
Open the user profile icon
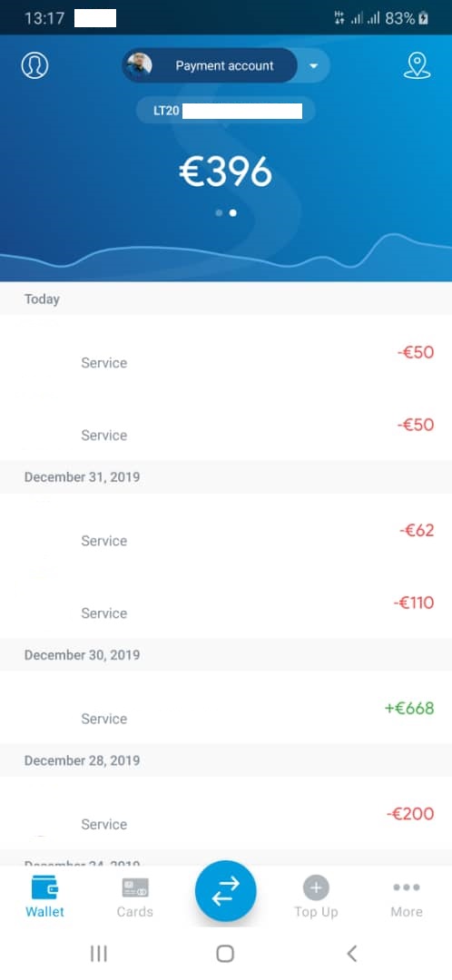point(35,65)
